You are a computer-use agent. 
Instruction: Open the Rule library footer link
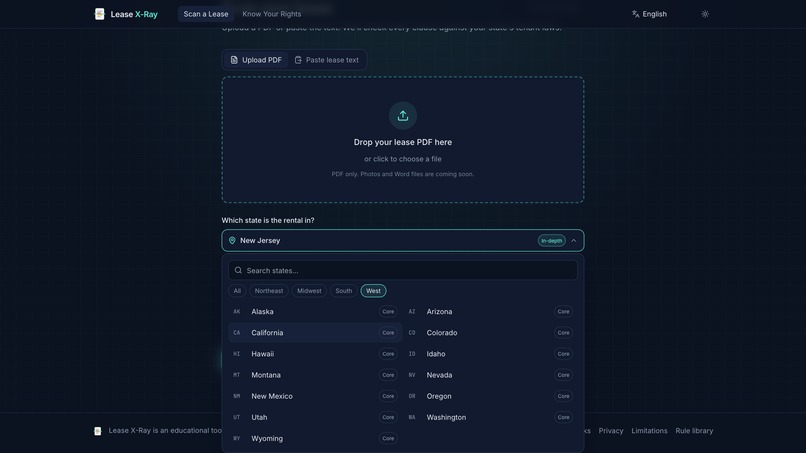[694, 431]
